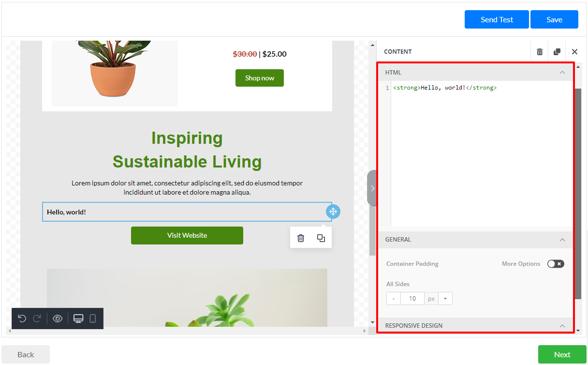Screen dimensions: 588x365
Task: Click the redo arrow icon
Action: point(37,319)
